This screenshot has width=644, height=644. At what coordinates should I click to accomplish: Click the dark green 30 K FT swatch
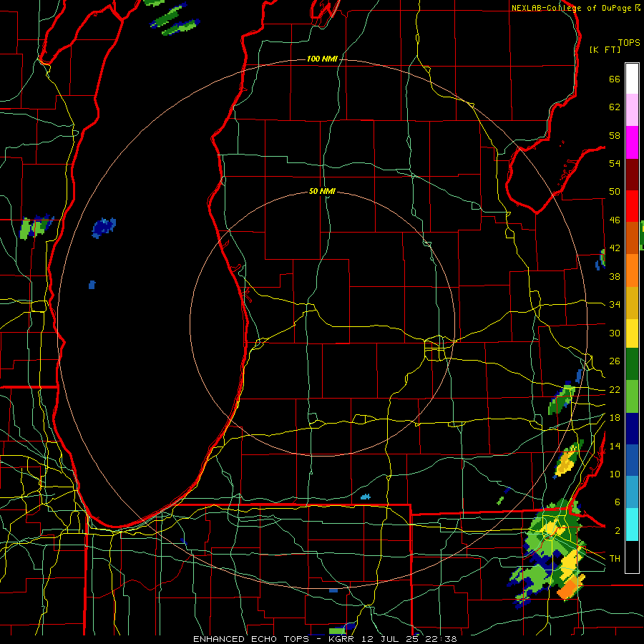(x=632, y=364)
